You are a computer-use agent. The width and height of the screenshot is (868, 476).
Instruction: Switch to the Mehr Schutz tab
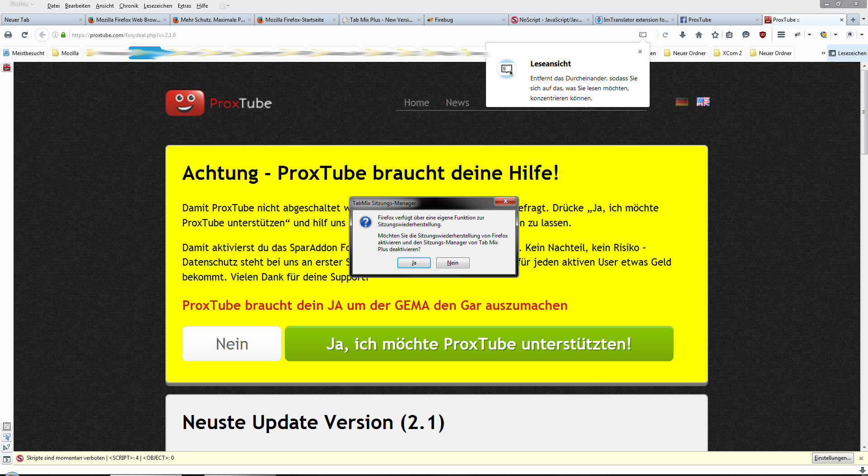click(x=212, y=20)
